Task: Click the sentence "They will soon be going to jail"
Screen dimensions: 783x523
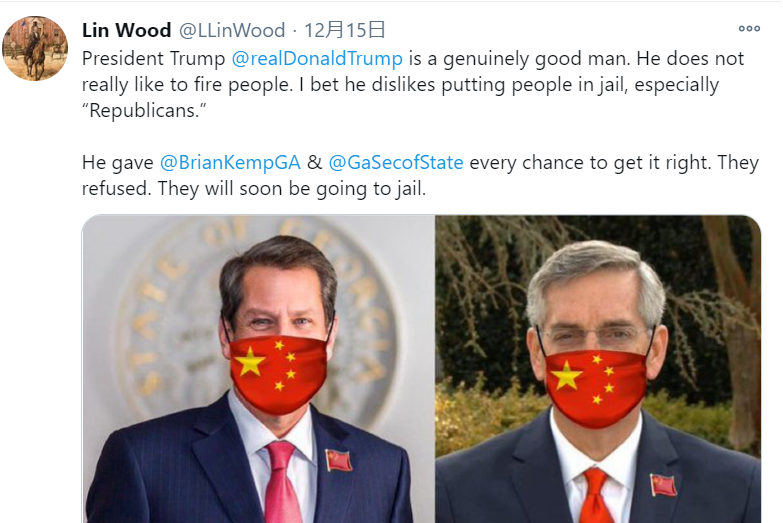Action: [x=292, y=189]
